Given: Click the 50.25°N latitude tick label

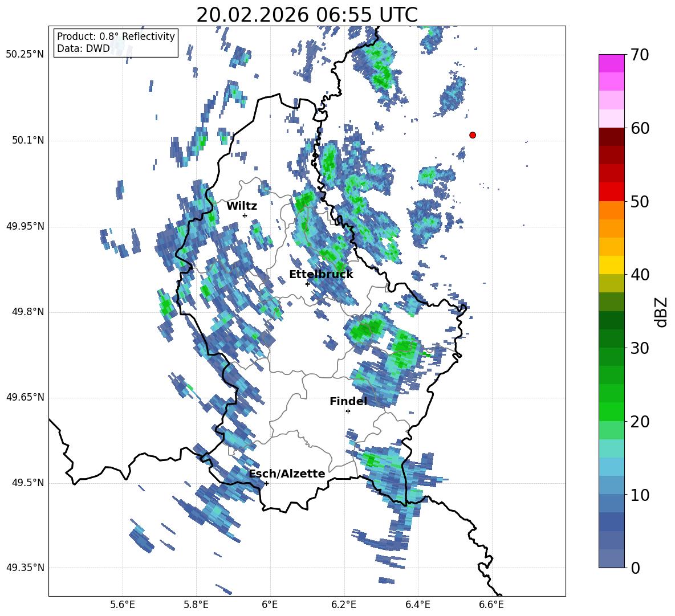Looking at the screenshot, I should (25, 55).
